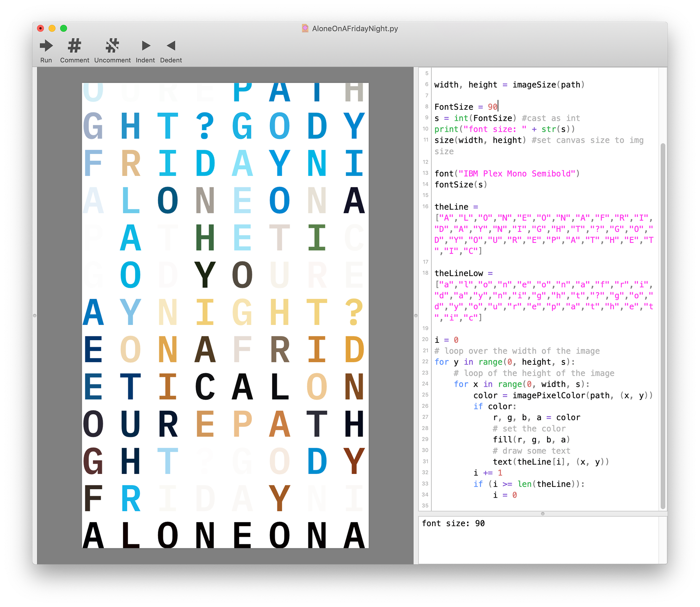Viewport: 700px width, 607px height.
Task: Click the Comment hash icon
Action: (74, 46)
